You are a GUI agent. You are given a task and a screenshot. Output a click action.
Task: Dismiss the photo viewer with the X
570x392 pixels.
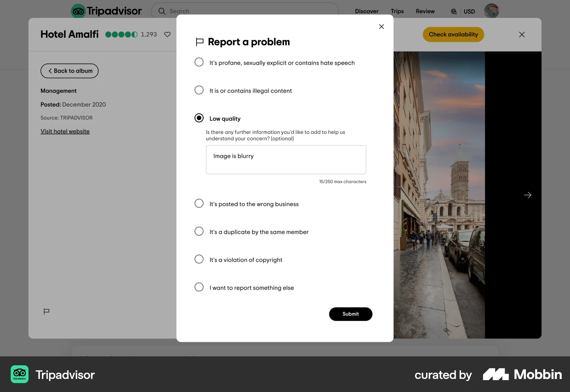522,34
